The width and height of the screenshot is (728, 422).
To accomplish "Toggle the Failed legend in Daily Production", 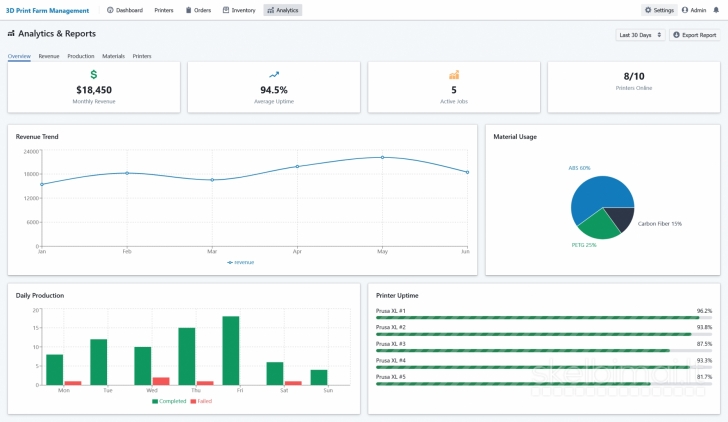I will pyautogui.click(x=200, y=401).
